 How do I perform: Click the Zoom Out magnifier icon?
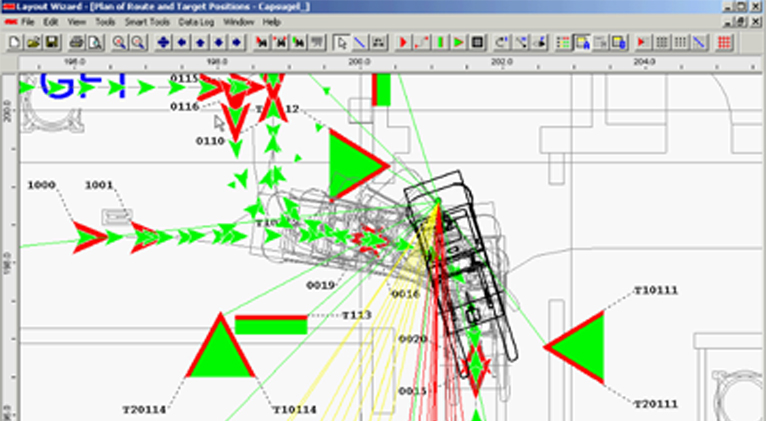tap(137, 42)
